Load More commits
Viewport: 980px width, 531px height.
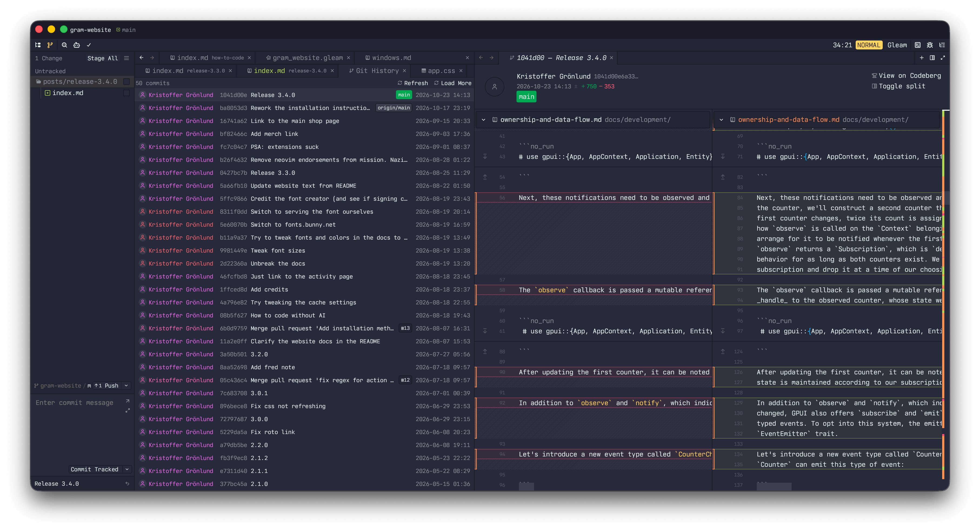[452, 83]
